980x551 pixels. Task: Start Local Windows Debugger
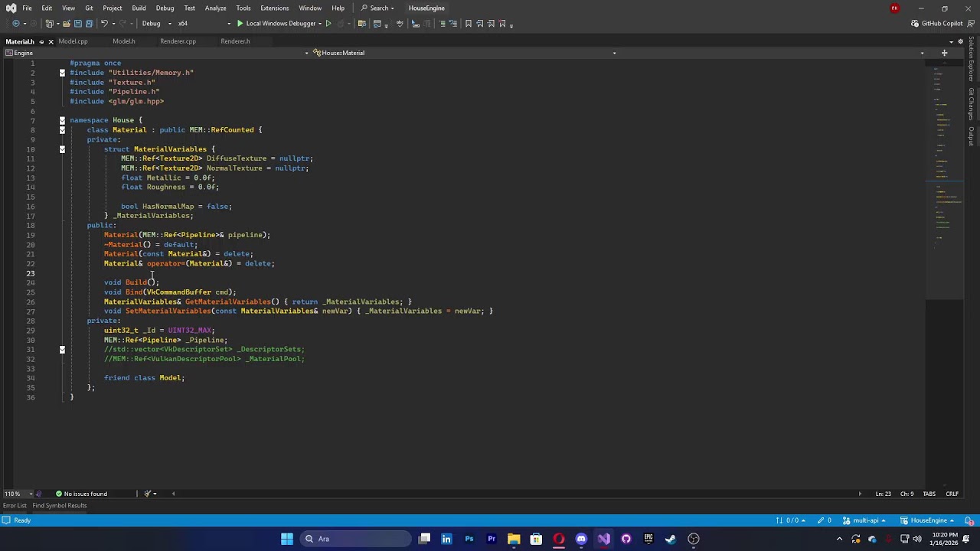click(x=276, y=24)
